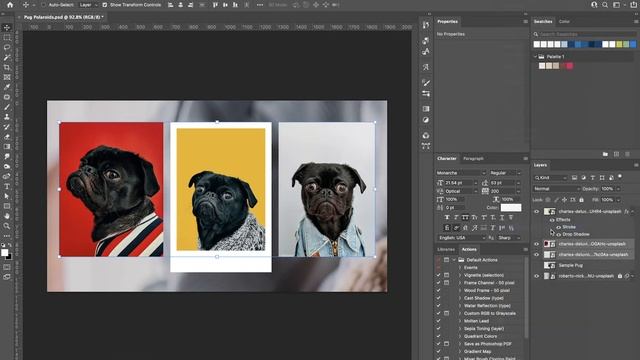Select the Eraser tool
This screenshot has height=360, width=640.
pyautogui.click(x=7, y=137)
